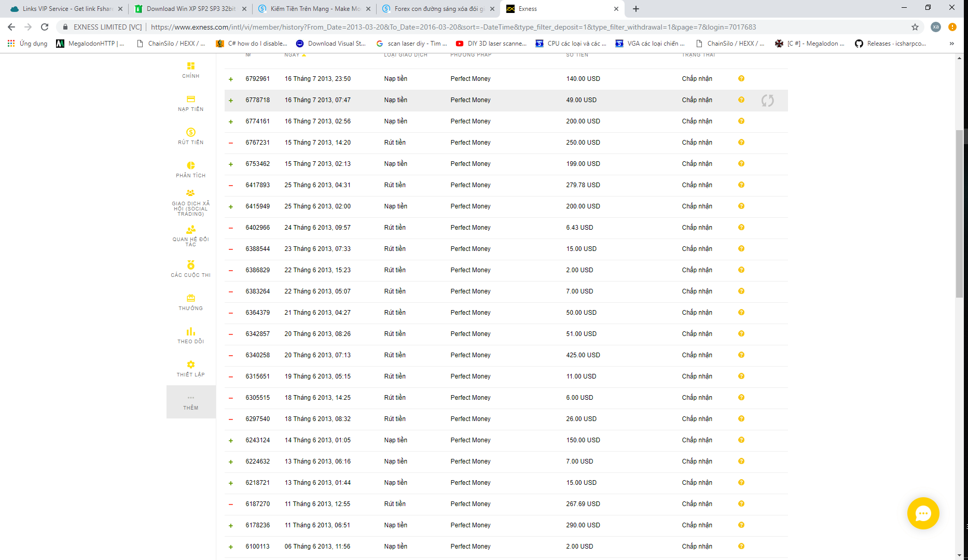Open the ChainSilo / HEXX bookmark
968x560 pixels.
click(171, 44)
